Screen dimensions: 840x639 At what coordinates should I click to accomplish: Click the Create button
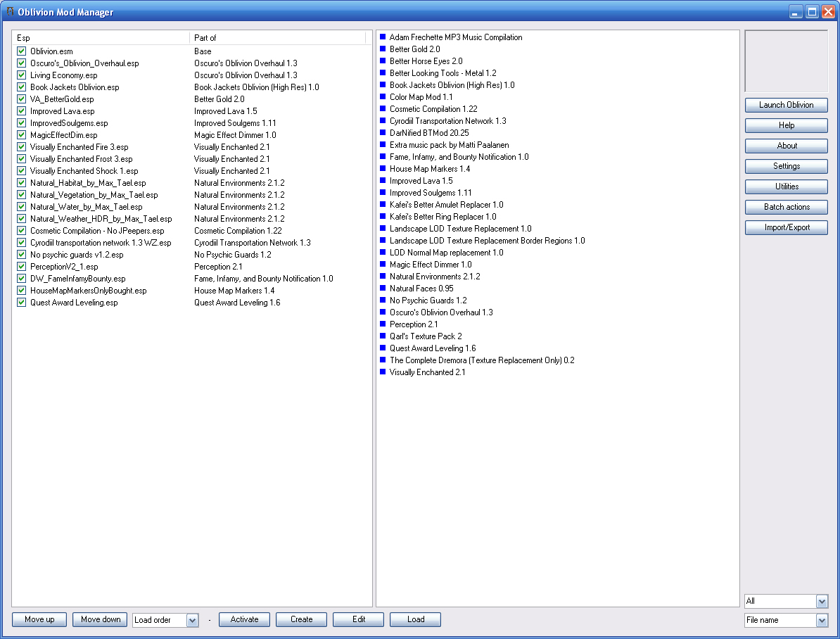(x=302, y=620)
